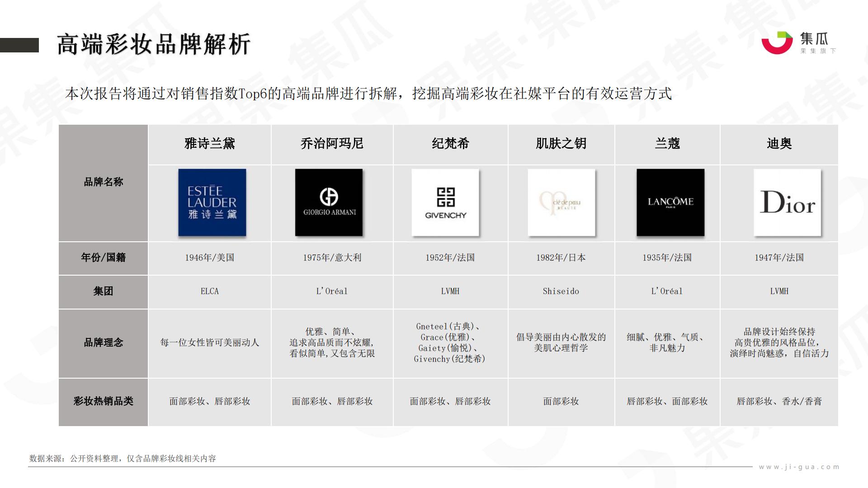
Task: Select the column header 雅诗兰黛
Action: (210, 144)
